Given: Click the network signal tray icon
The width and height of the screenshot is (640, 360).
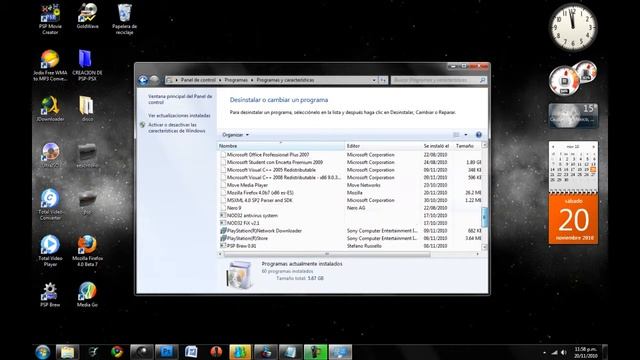Looking at the screenshot, I should pyautogui.click(x=554, y=352).
